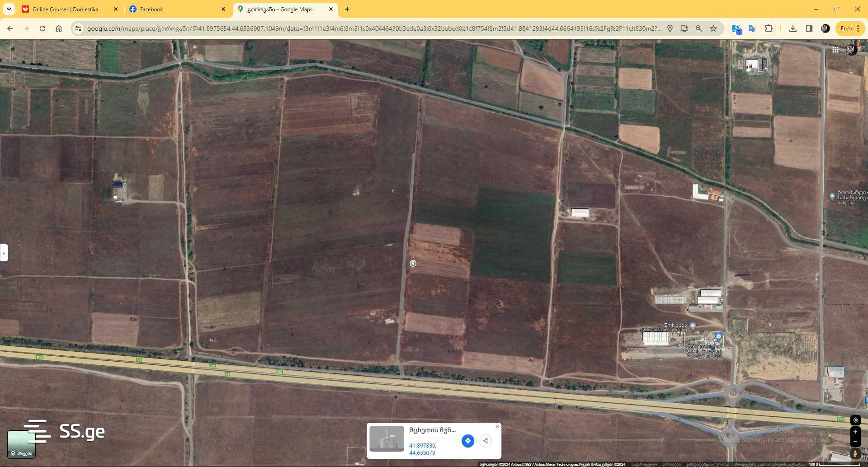Click the Directions button in place card
868x467 pixels.
click(x=467, y=441)
